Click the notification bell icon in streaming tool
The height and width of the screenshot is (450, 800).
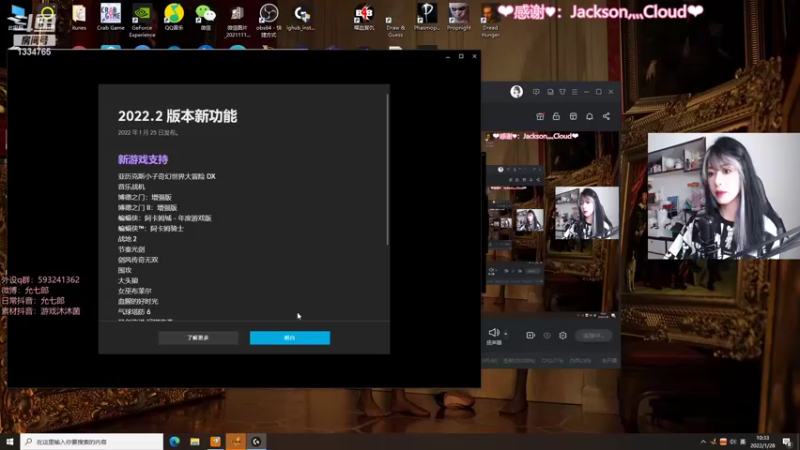(589, 116)
